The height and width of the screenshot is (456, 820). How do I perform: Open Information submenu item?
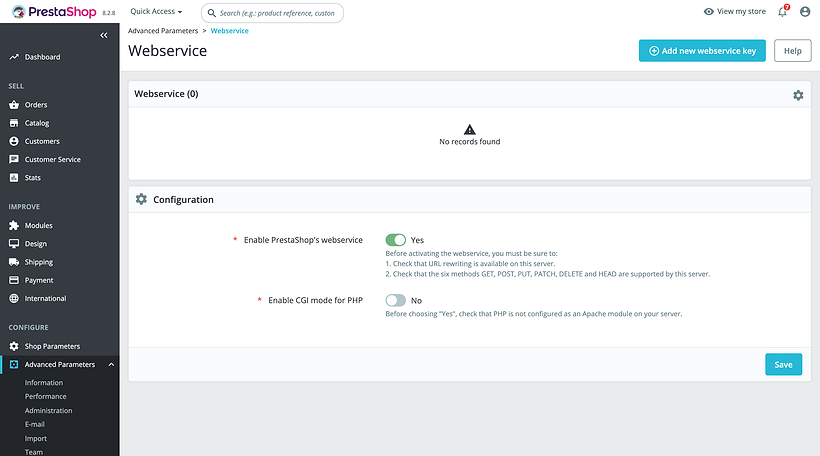click(x=43, y=383)
